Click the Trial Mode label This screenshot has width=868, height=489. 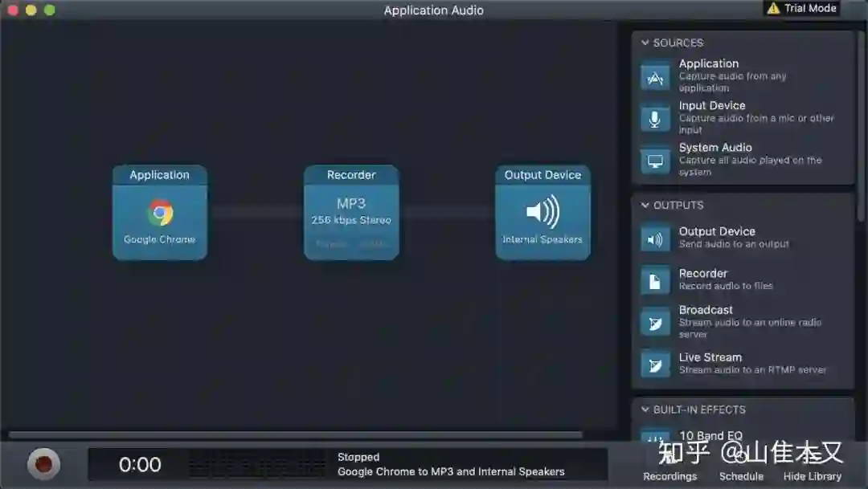pos(810,8)
